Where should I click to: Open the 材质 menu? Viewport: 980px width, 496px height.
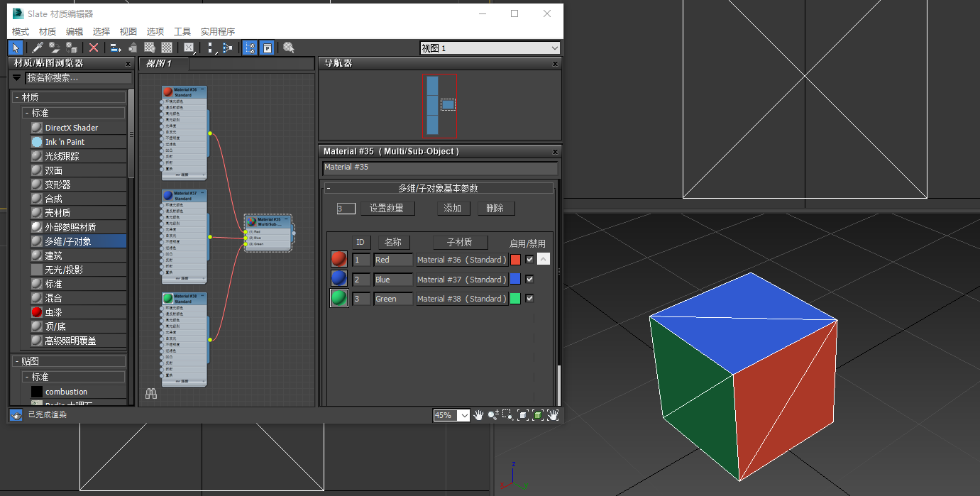click(47, 31)
